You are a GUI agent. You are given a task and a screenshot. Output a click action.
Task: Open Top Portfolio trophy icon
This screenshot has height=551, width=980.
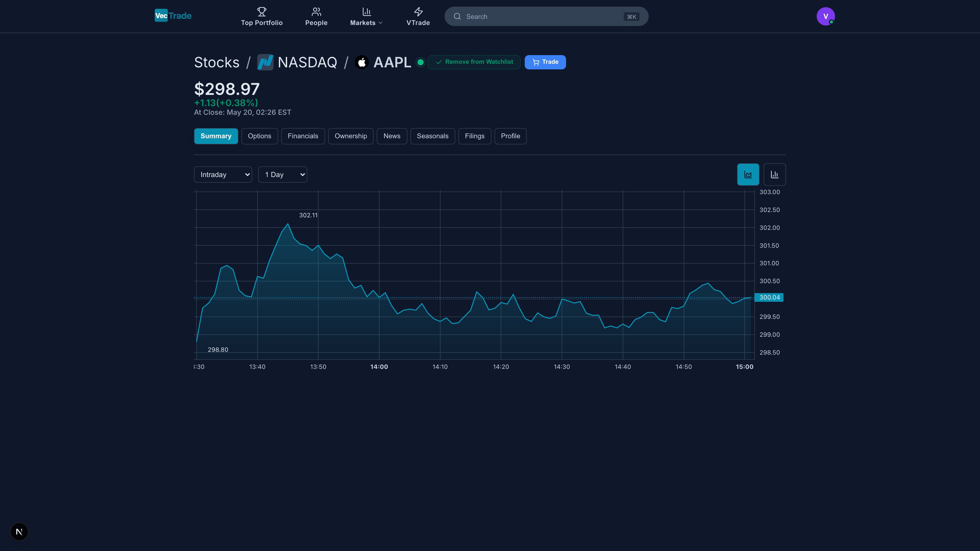[x=262, y=11]
